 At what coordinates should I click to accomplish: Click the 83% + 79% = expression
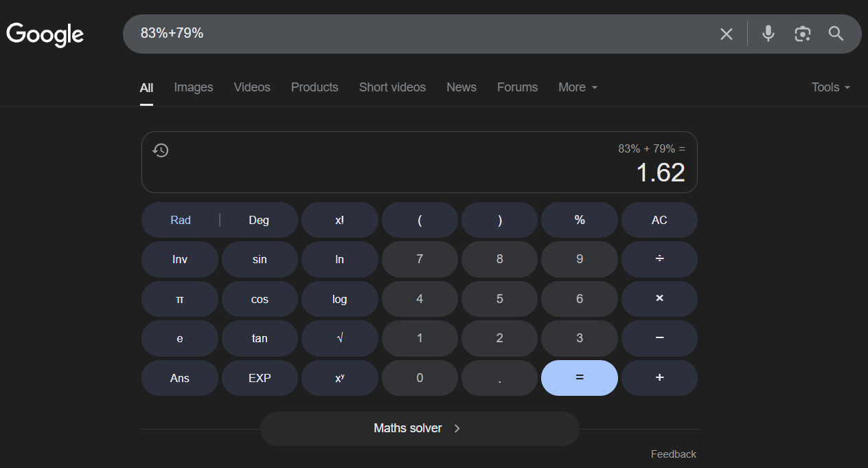652,148
